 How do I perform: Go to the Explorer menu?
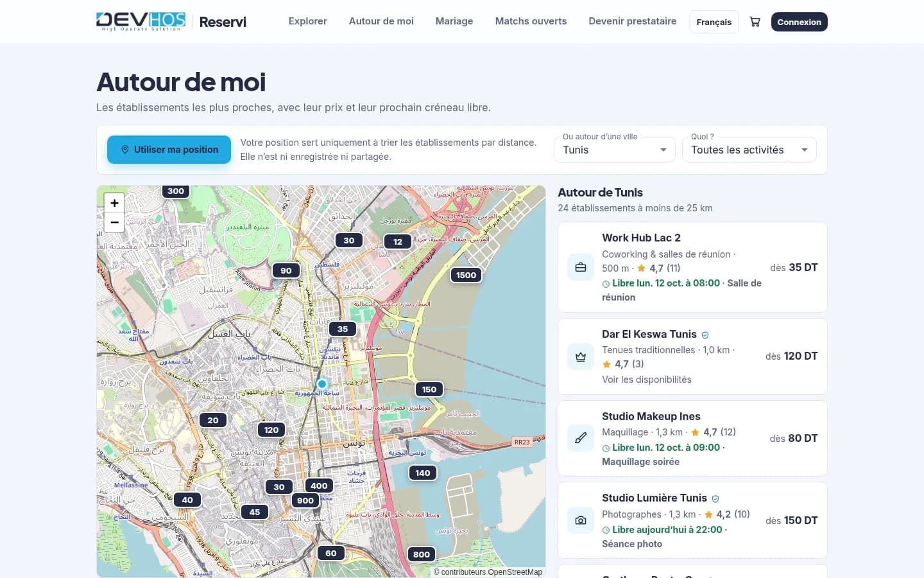click(308, 21)
